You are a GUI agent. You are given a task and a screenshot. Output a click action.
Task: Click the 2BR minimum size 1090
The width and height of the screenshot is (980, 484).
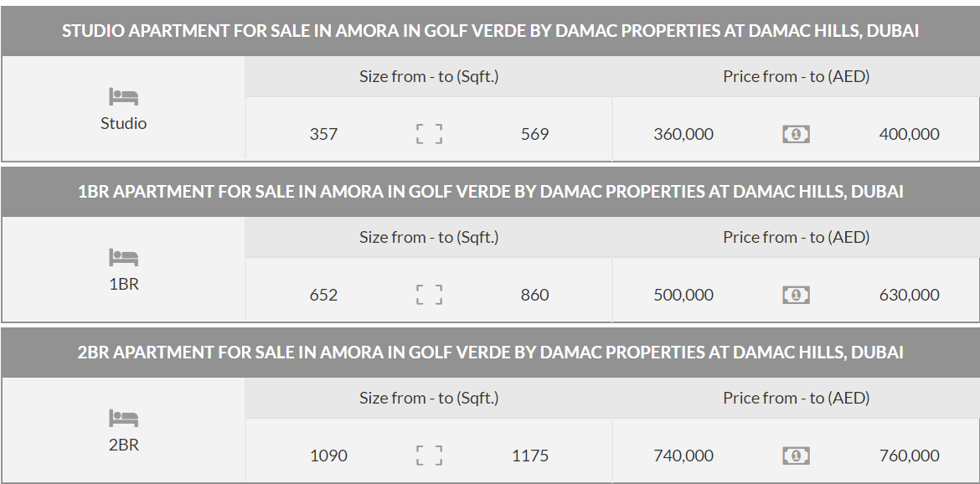(328, 456)
